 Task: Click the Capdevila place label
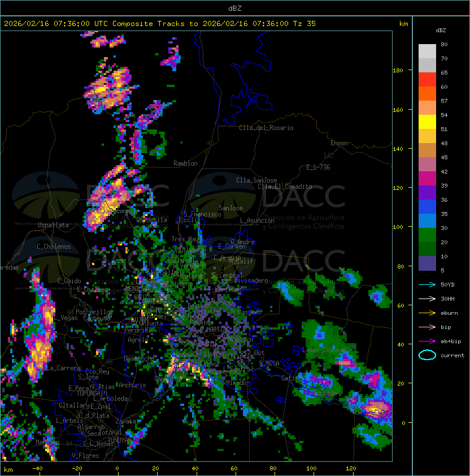pos(152,220)
